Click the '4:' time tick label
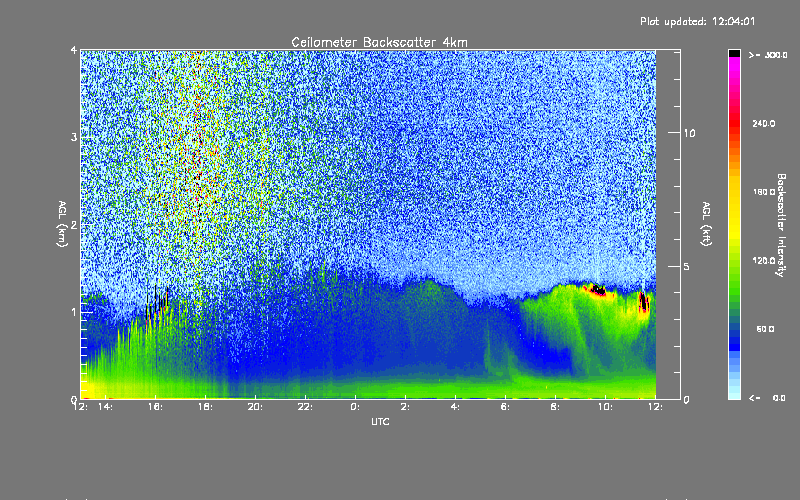The width and height of the screenshot is (800, 500). coord(455,407)
